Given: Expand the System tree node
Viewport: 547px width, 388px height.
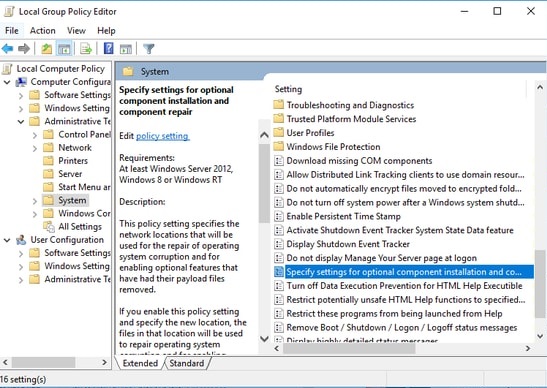Looking at the screenshot, I should pyautogui.click(x=35, y=201).
